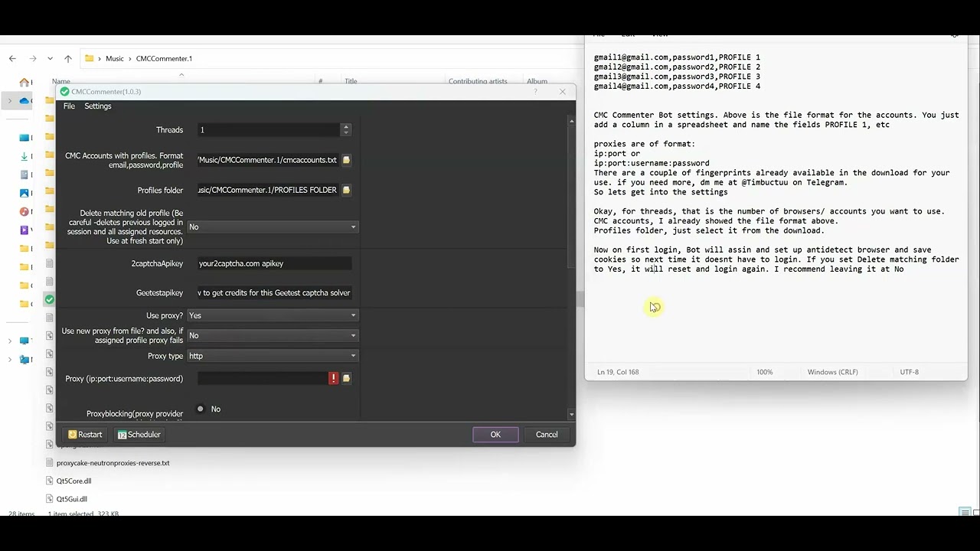Sort files by Contributing artists column
Screen dimensions: 980x551
point(478,81)
